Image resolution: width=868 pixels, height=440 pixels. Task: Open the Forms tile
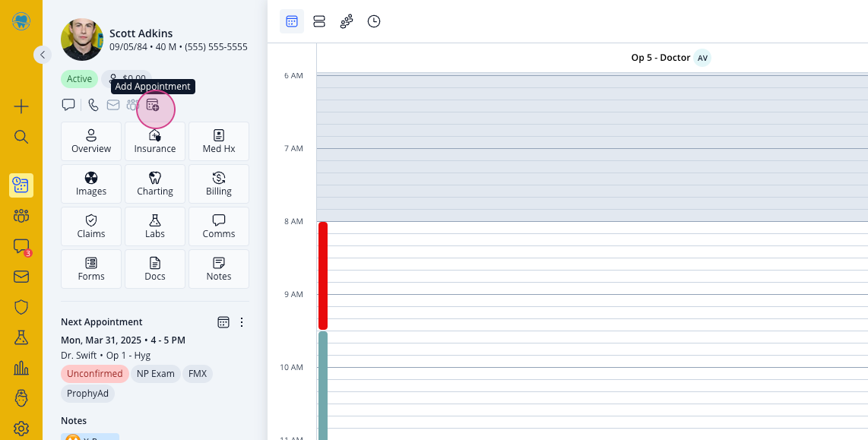pyautogui.click(x=90, y=270)
